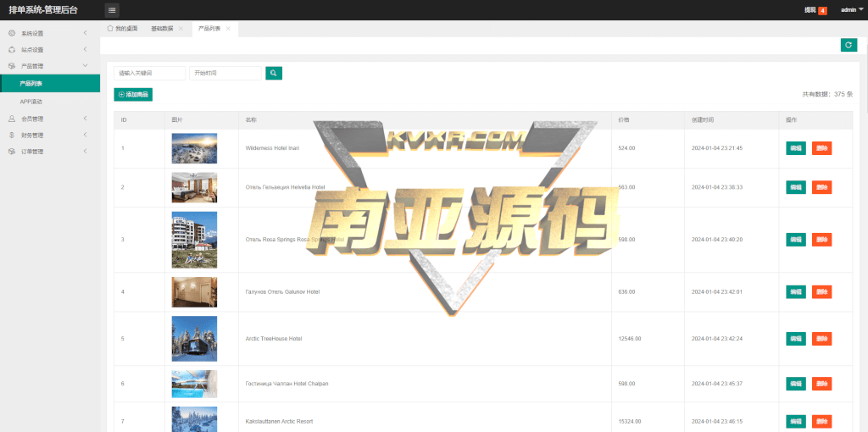Click the 站点设置 sidebar icon
The image size is (868, 432).
coord(12,50)
